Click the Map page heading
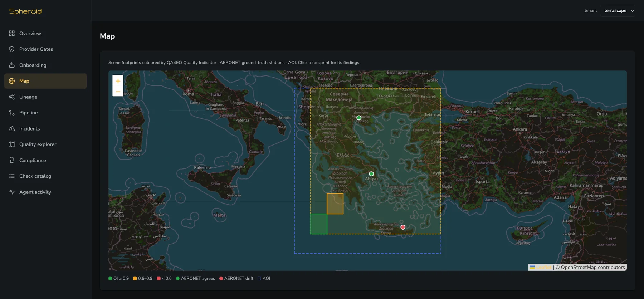Viewport: 644px width, 299px height. [x=107, y=36]
